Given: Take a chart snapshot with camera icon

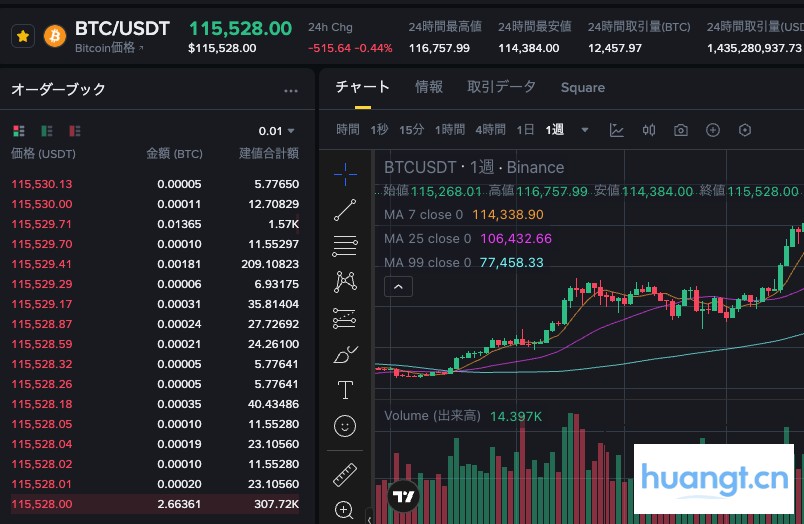Looking at the screenshot, I should [x=680, y=130].
